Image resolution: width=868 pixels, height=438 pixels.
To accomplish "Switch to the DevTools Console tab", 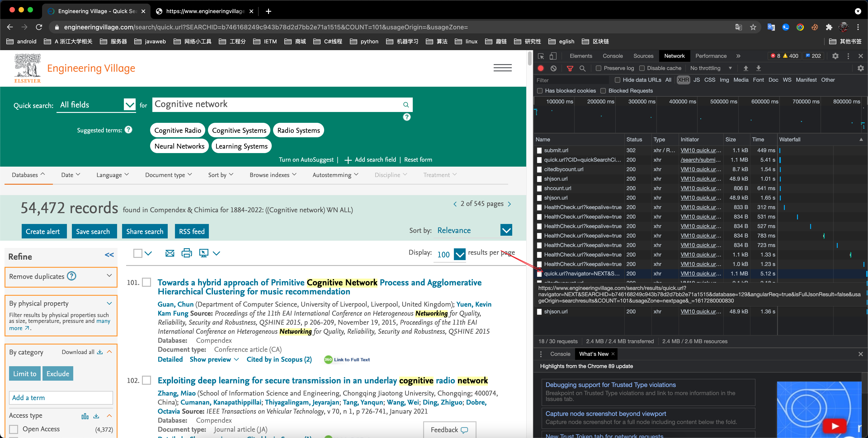I will 612,56.
